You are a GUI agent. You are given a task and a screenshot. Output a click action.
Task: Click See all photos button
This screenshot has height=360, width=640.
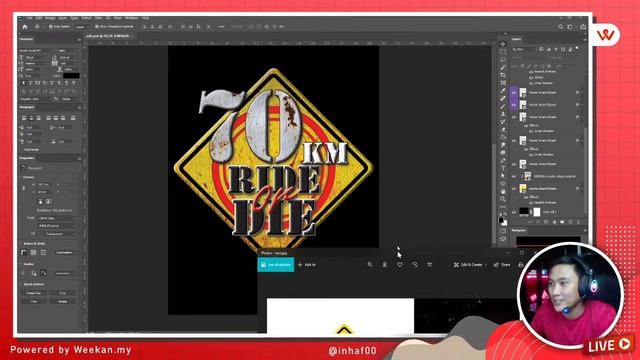276,264
